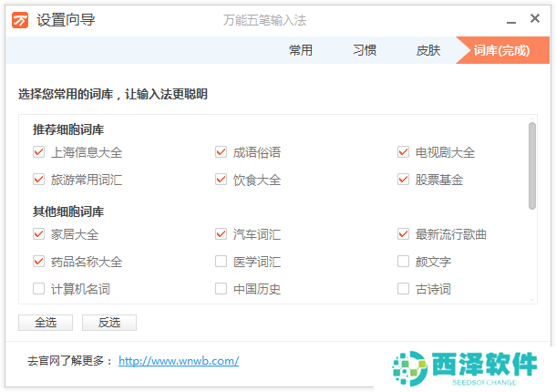Uncheck 股票基金 dictionary
Viewport: 556px width, 392px height.
(403, 180)
